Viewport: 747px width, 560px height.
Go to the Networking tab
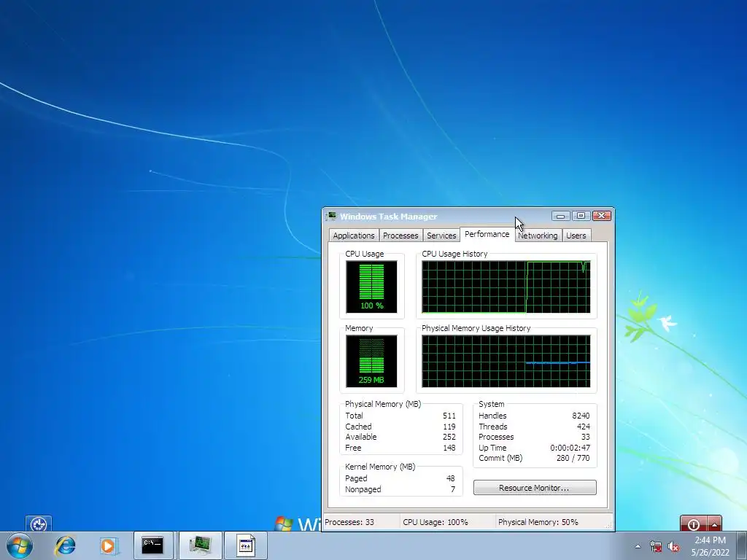538,236
